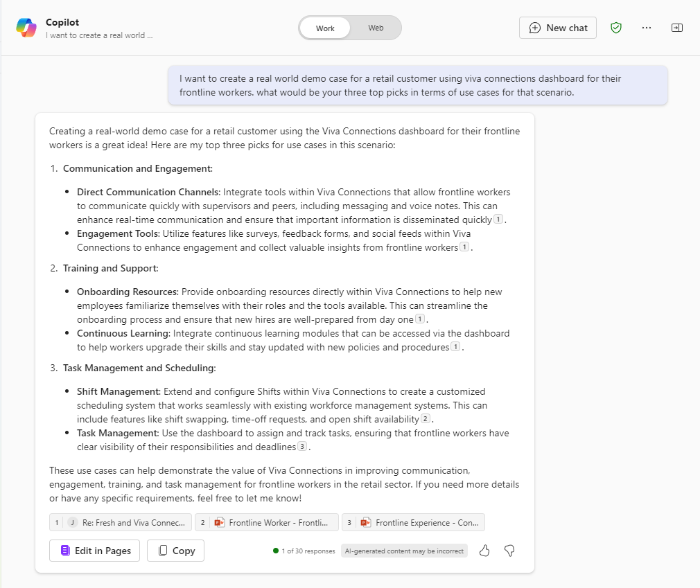Click the 'Training and Support:' heading
700x588 pixels.
(x=111, y=268)
